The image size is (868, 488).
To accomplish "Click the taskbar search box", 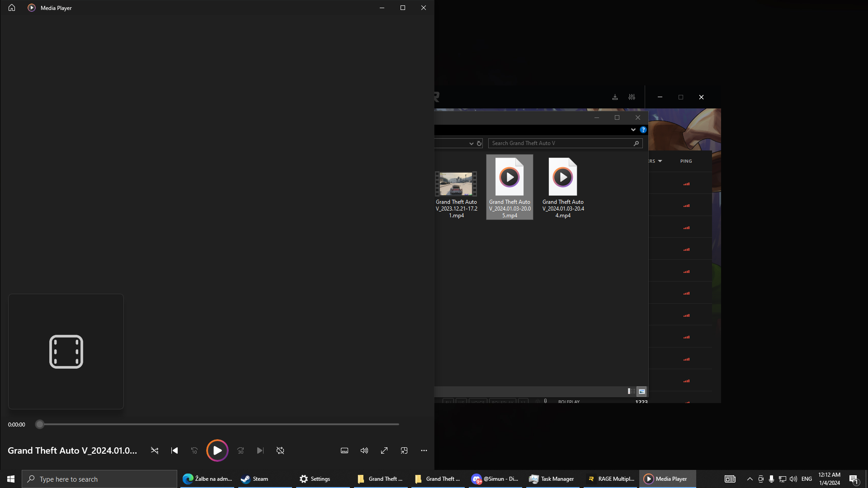I will pyautogui.click(x=99, y=479).
